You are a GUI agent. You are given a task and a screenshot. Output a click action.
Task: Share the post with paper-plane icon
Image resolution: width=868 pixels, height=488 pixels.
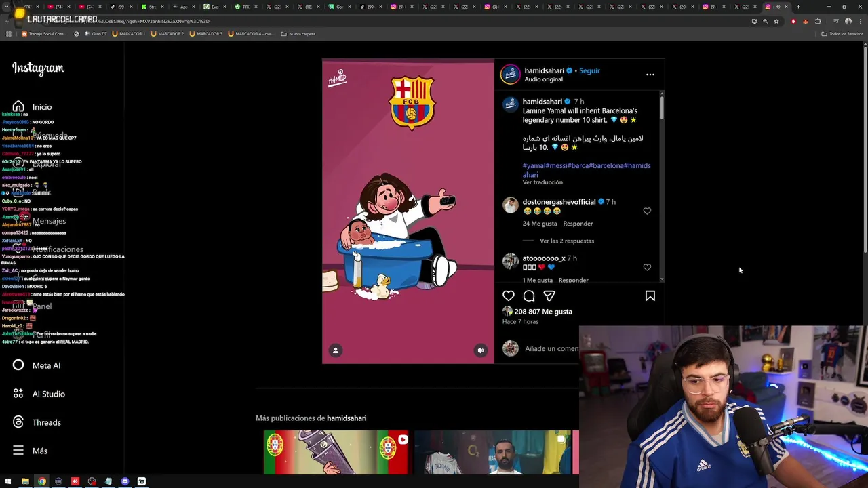pyautogui.click(x=549, y=296)
